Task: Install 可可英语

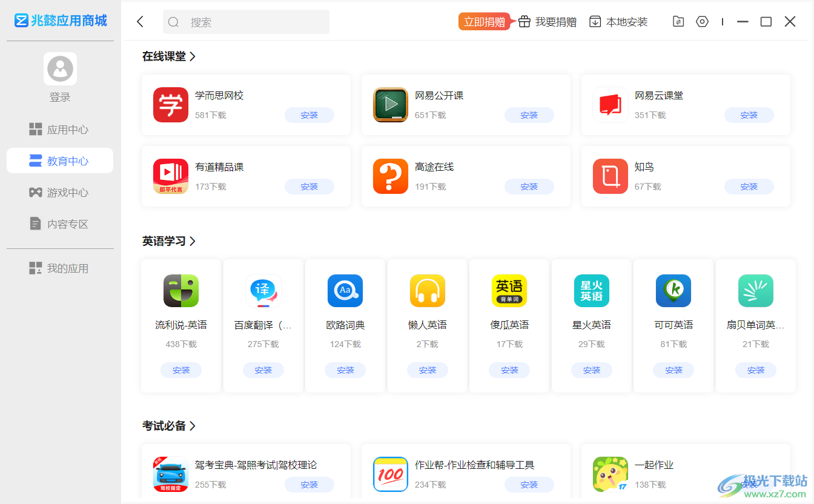Action: click(x=673, y=370)
